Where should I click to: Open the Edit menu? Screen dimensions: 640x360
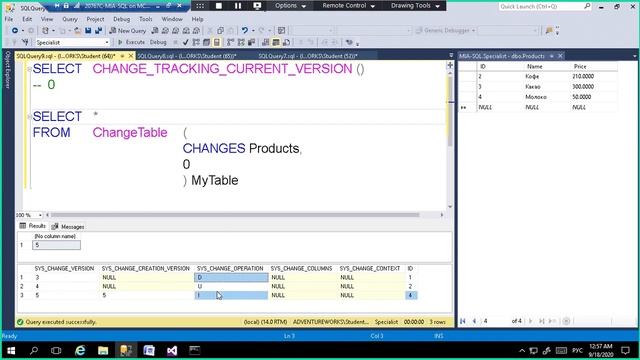(x=27, y=19)
